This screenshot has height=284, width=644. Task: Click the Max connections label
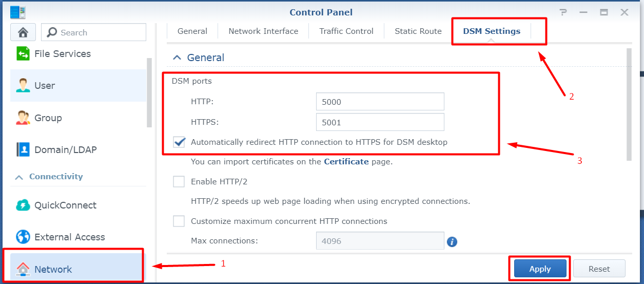224,240
